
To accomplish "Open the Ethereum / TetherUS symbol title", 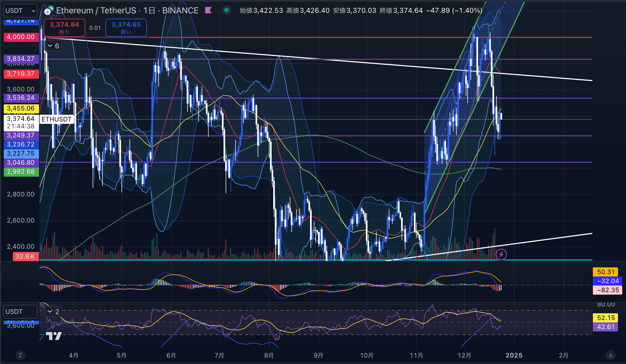I will [127, 10].
